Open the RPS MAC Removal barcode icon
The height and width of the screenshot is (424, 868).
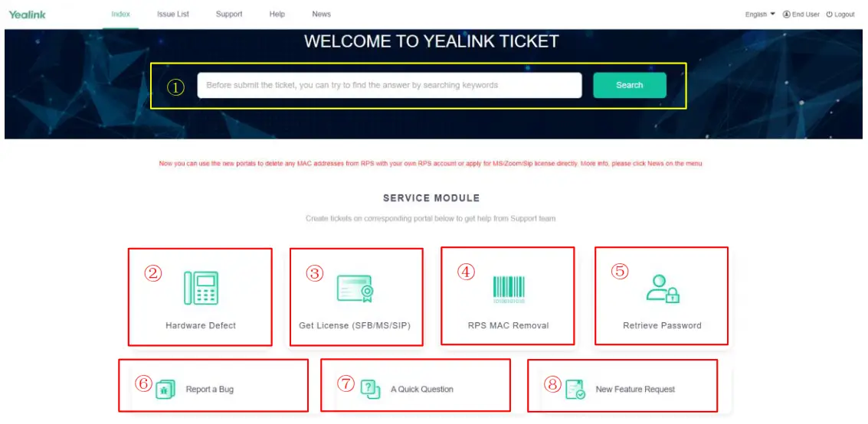508,289
